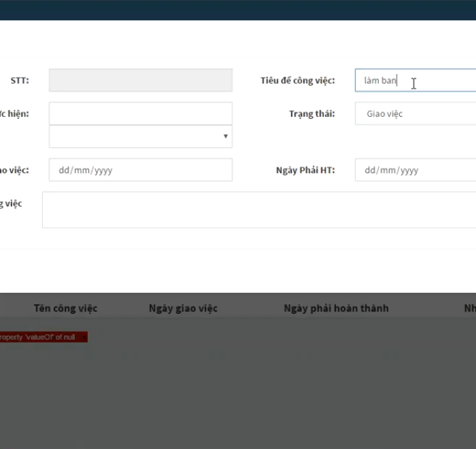The height and width of the screenshot is (449, 476).
Task: Open the Trạng thái dropdown showing Giao việc
Action: [x=415, y=113]
